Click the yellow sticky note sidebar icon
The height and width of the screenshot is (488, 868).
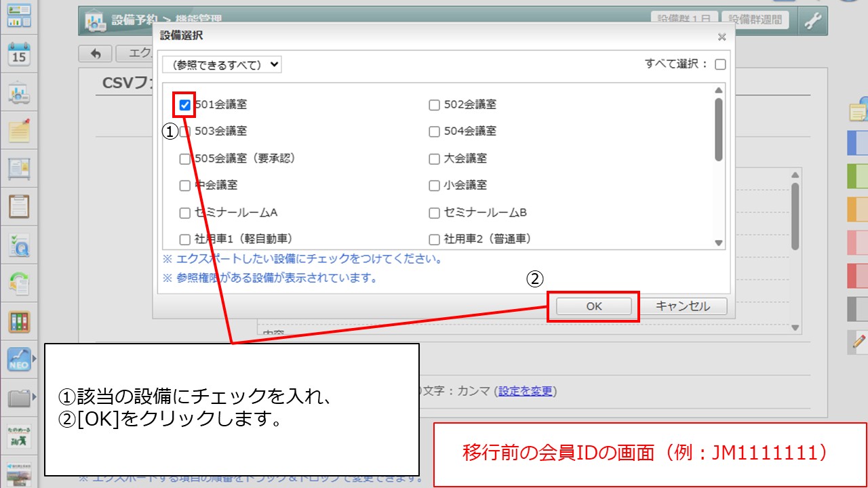click(19, 131)
